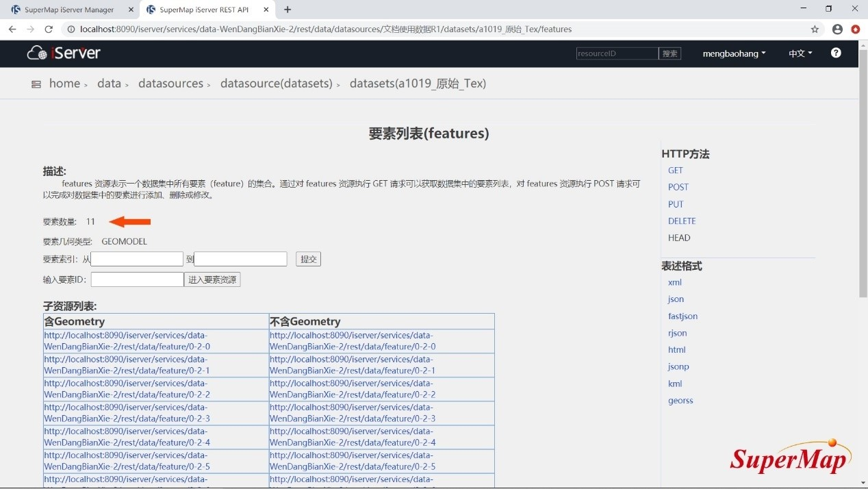868x489 pixels.
Task: Switch to the SuperMap iServer Manager tab
Action: click(68, 10)
